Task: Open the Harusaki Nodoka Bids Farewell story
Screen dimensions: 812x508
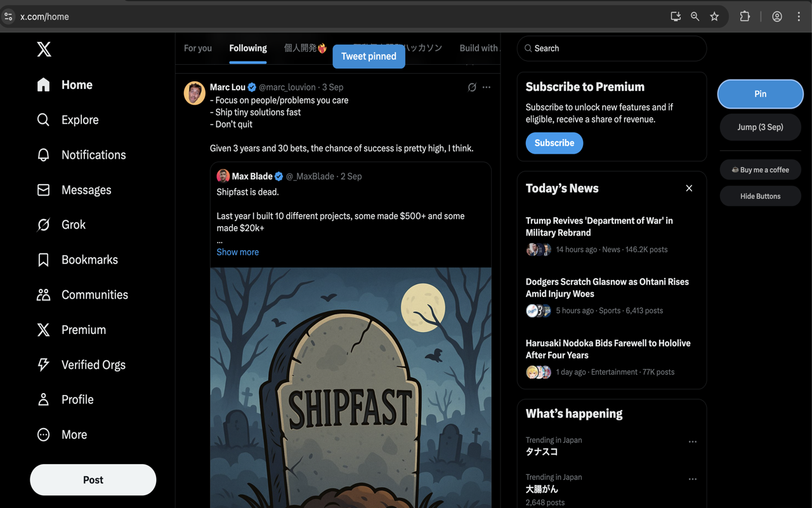Action: tap(608, 349)
